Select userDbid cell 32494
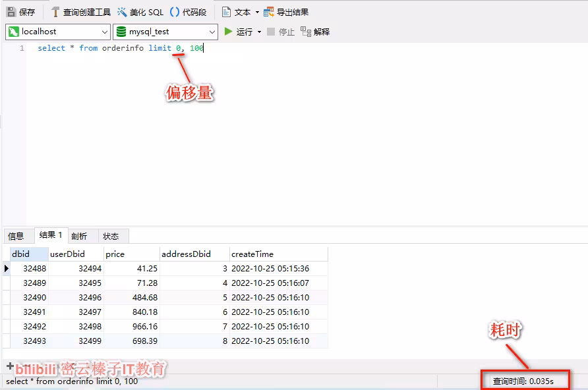The height and width of the screenshot is (390, 588). (x=76, y=269)
